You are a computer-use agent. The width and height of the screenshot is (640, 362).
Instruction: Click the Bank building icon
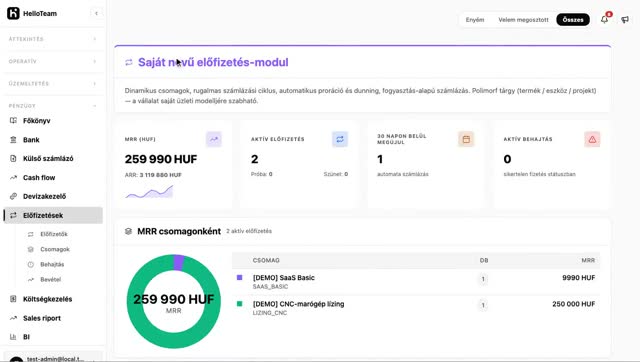(x=13, y=140)
